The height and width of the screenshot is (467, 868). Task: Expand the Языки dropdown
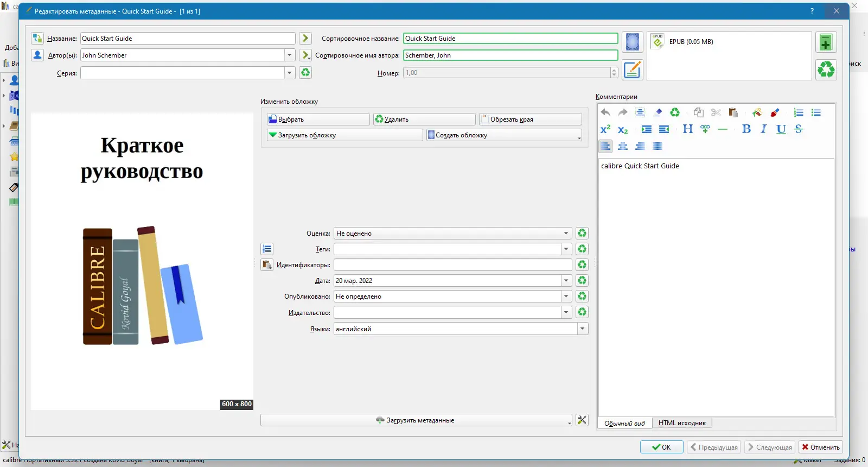pos(583,329)
